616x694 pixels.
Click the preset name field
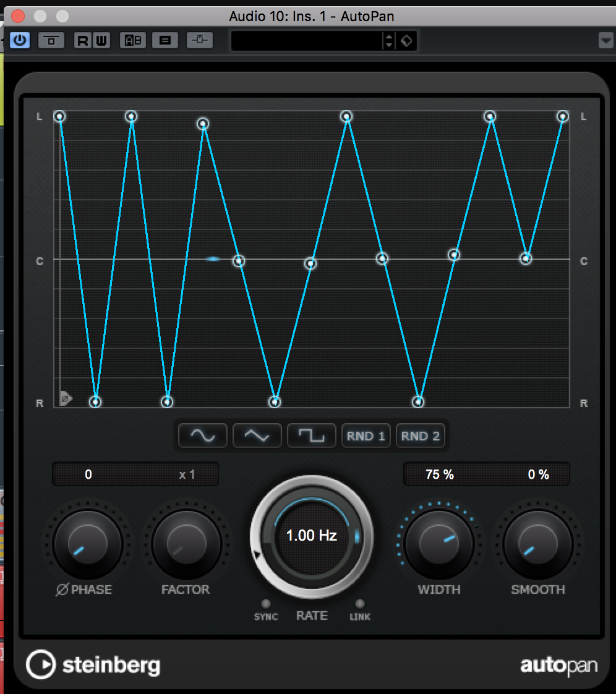tap(306, 41)
